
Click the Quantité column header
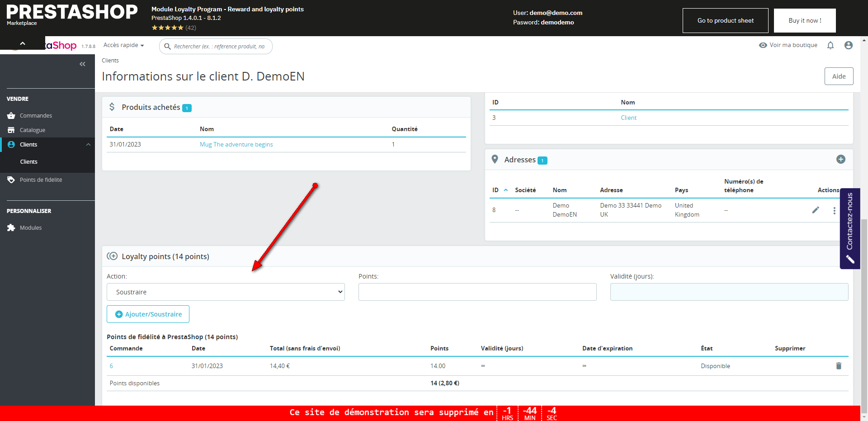tap(405, 129)
